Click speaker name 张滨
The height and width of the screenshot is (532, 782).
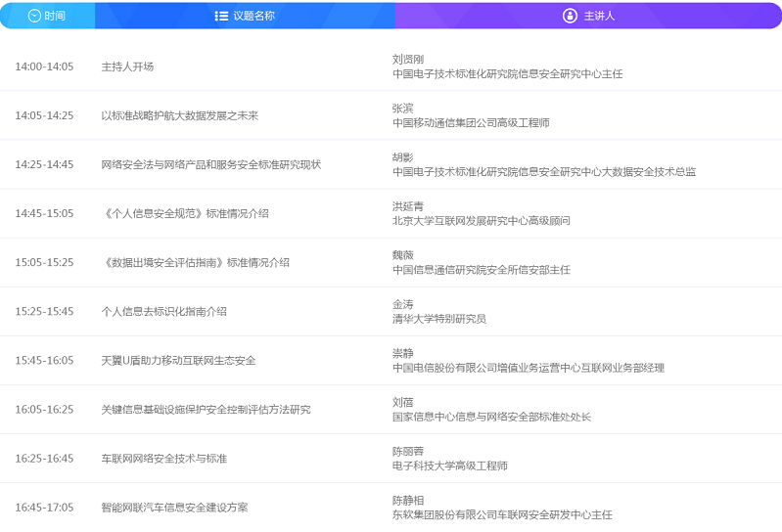coord(402,108)
